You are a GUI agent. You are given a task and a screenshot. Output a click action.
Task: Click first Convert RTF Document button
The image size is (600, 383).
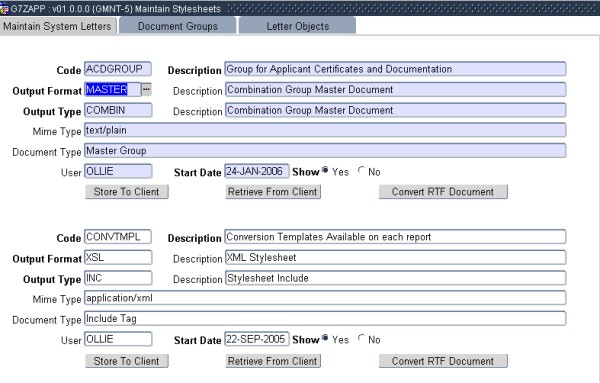(x=443, y=192)
